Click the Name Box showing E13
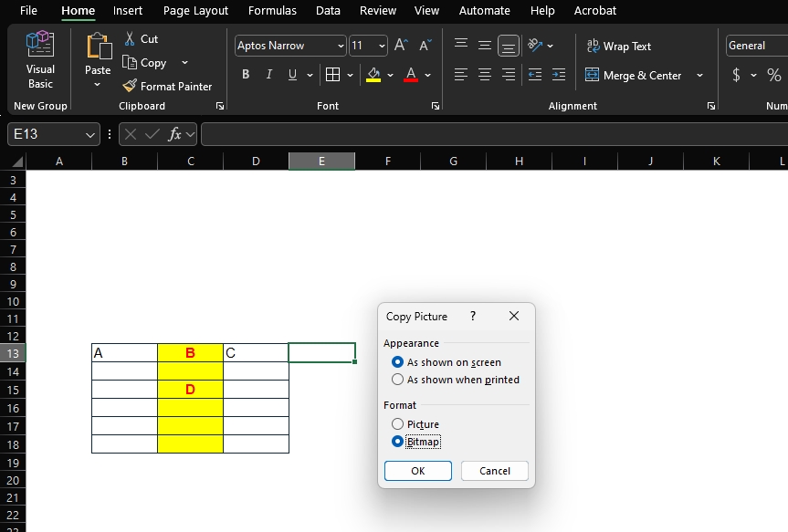Image resolution: width=788 pixels, height=532 pixels. coord(46,134)
